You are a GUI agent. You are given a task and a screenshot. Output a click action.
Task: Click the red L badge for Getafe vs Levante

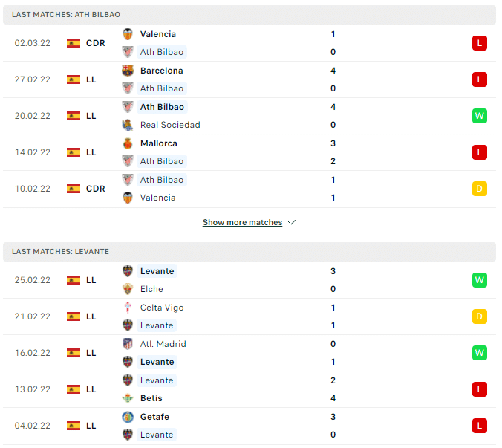pyautogui.click(x=480, y=426)
